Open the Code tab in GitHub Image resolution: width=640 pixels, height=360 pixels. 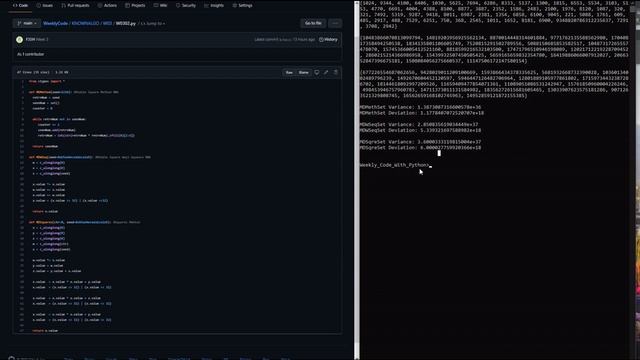pos(20,5)
